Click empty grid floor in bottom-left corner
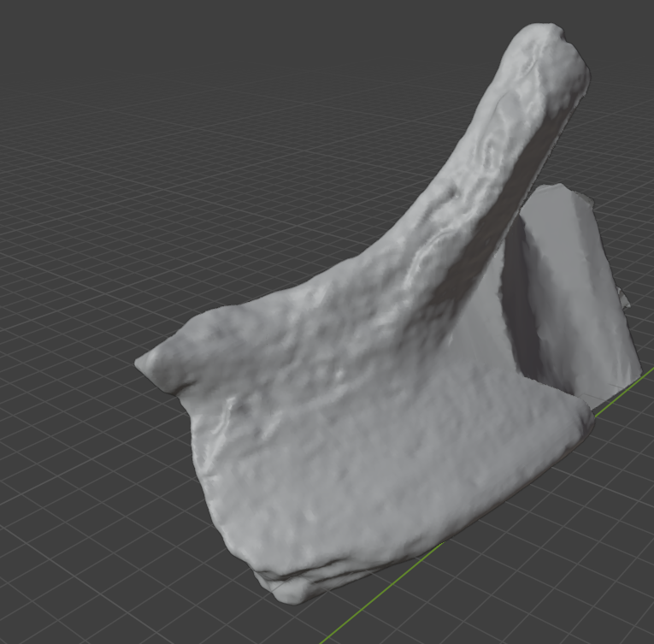The height and width of the screenshot is (644, 654). pos(68,582)
